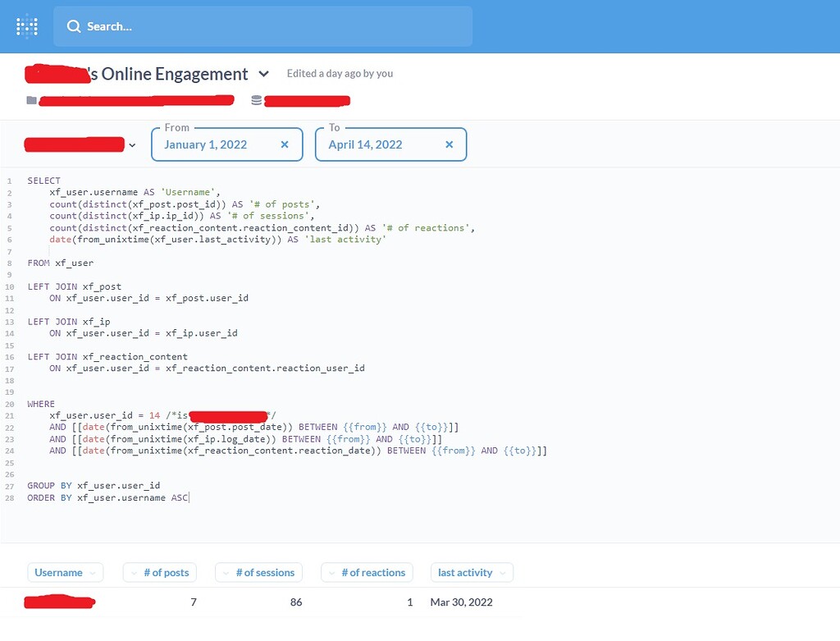Click the sessions value '86' in results row
This screenshot has height=641, width=840.
click(x=296, y=602)
